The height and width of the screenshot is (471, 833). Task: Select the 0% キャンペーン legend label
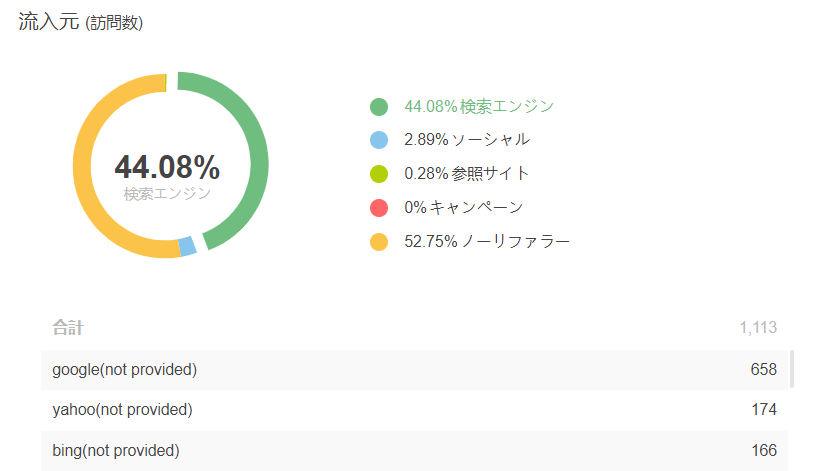pos(463,207)
